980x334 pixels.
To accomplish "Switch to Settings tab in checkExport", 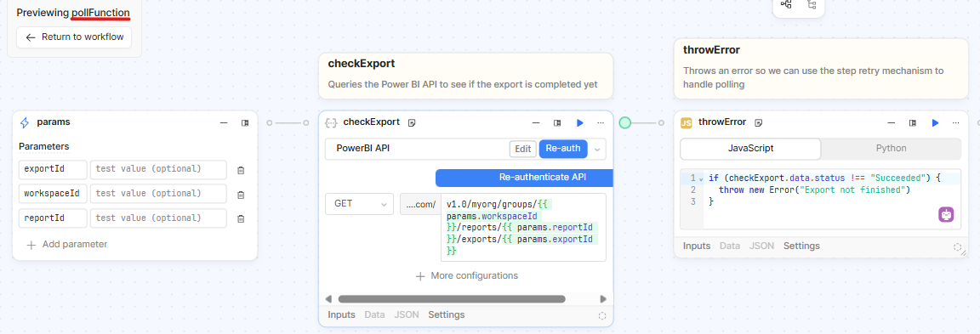I will point(447,314).
